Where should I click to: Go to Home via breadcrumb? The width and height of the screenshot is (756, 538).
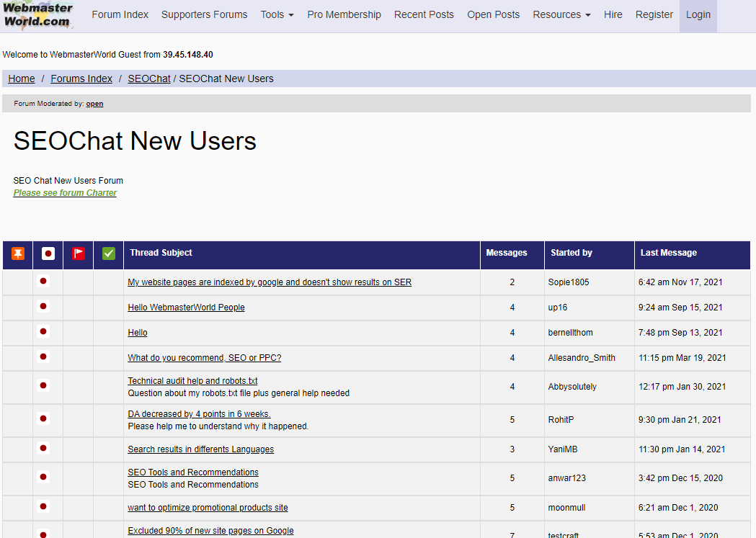(x=22, y=79)
